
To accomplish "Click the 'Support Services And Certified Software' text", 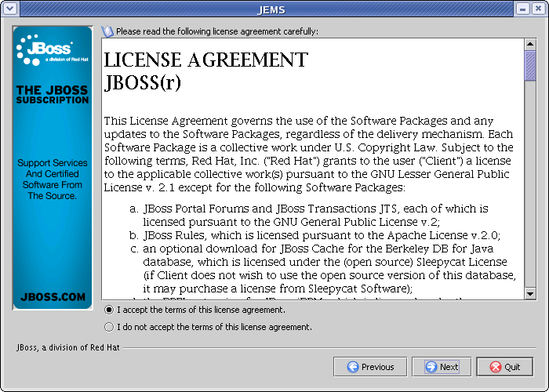I will pos(53,180).
